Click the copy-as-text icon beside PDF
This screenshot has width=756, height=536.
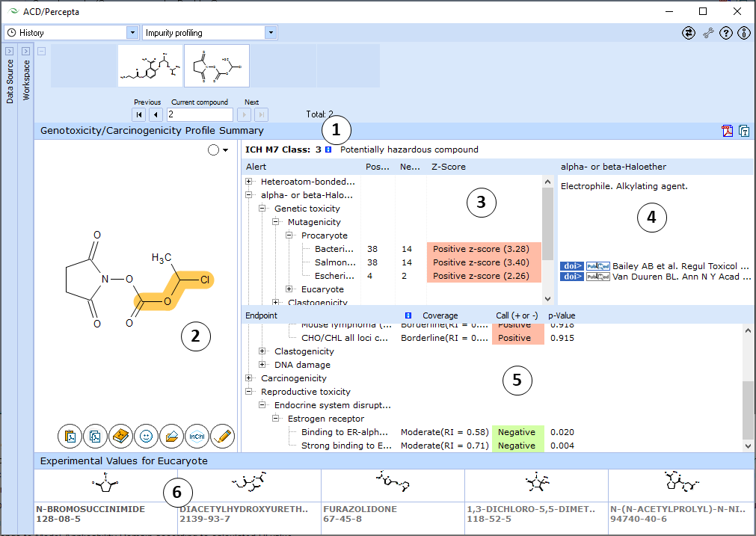[744, 132]
